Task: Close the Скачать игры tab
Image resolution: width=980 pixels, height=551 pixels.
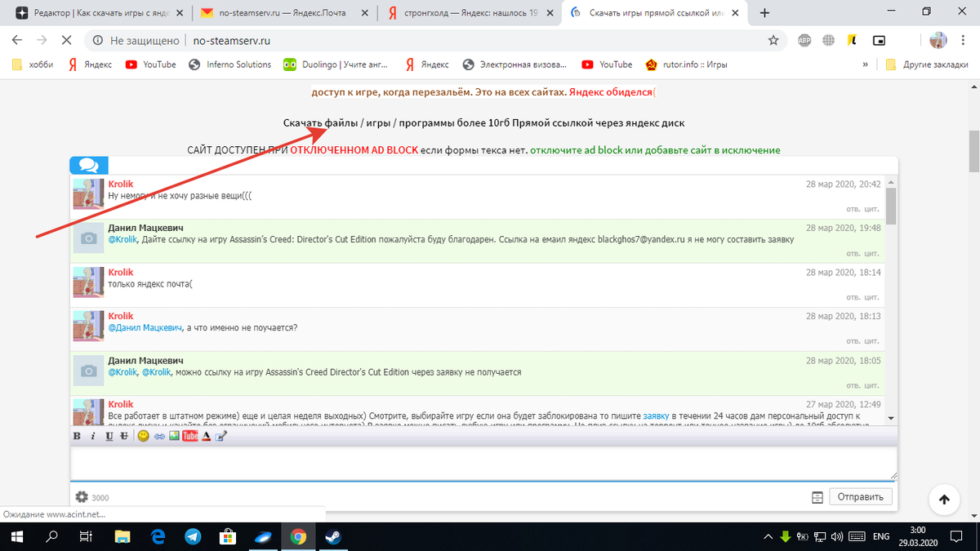Action: [735, 13]
